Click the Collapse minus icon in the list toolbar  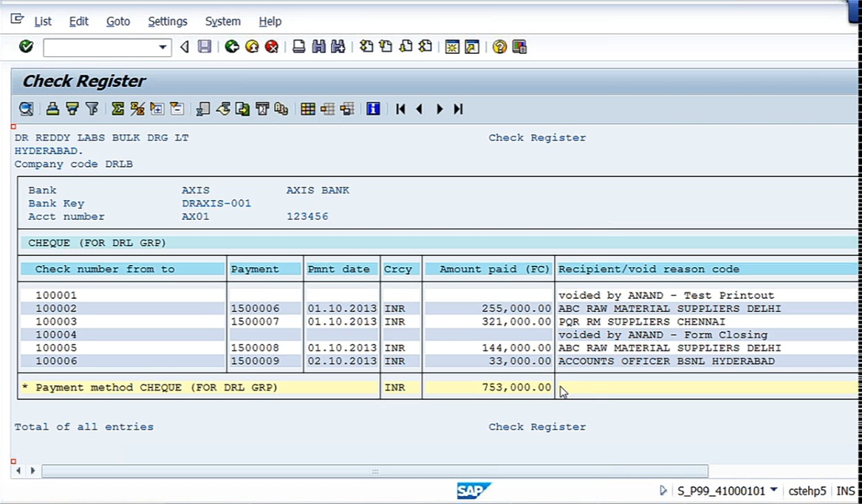tap(177, 108)
